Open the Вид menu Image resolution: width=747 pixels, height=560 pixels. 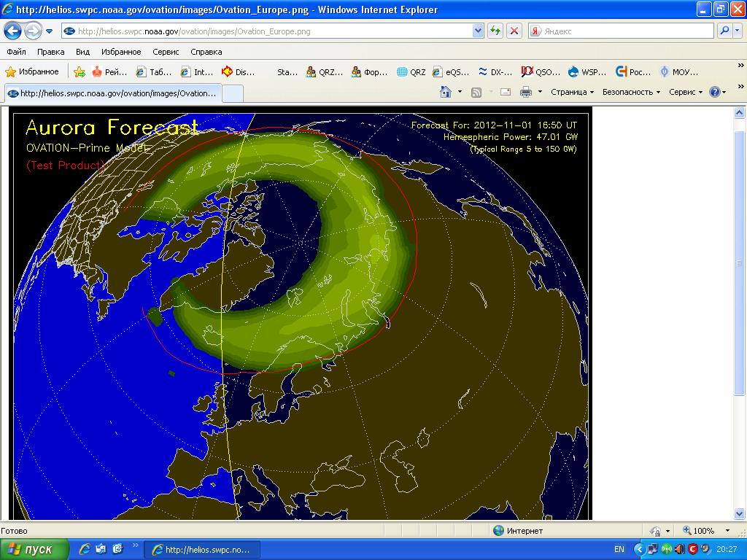pyautogui.click(x=83, y=52)
